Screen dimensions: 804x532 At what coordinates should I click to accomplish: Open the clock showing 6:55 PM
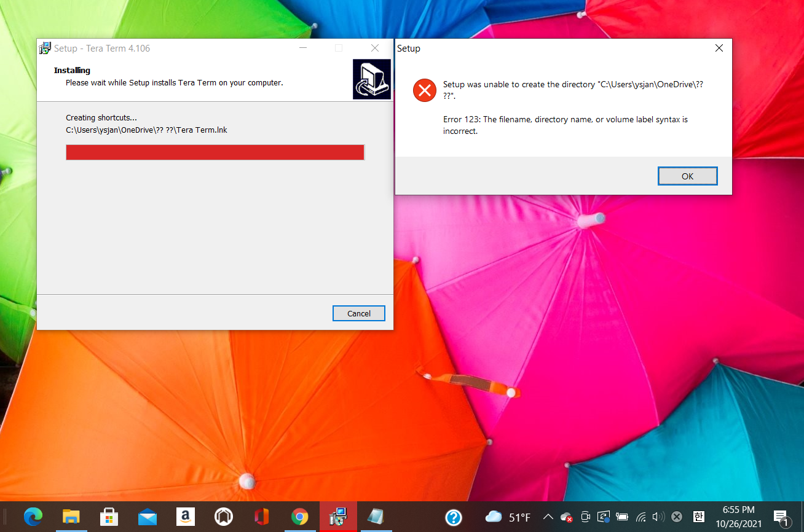[x=738, y=517]
